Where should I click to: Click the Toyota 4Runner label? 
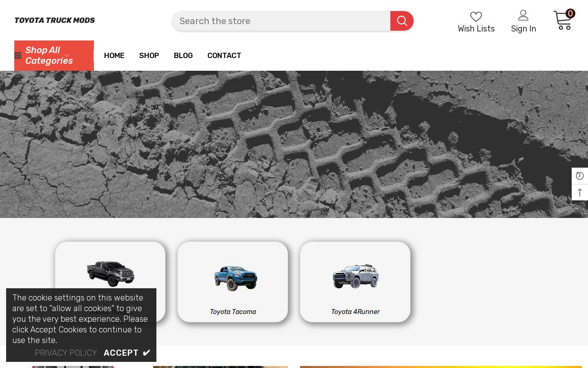(x=355, y=312)
